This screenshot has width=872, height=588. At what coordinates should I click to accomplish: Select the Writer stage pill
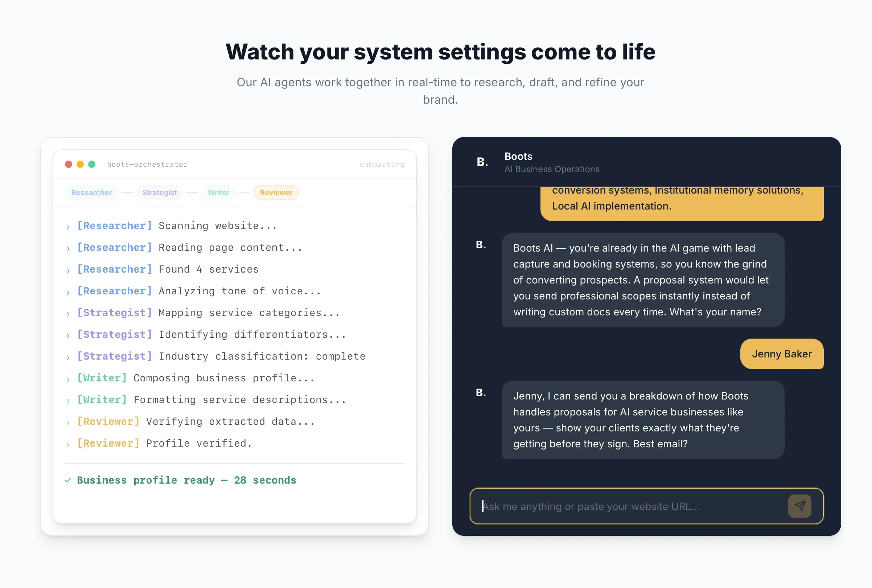pyautogui.click(x=218, y=192)
